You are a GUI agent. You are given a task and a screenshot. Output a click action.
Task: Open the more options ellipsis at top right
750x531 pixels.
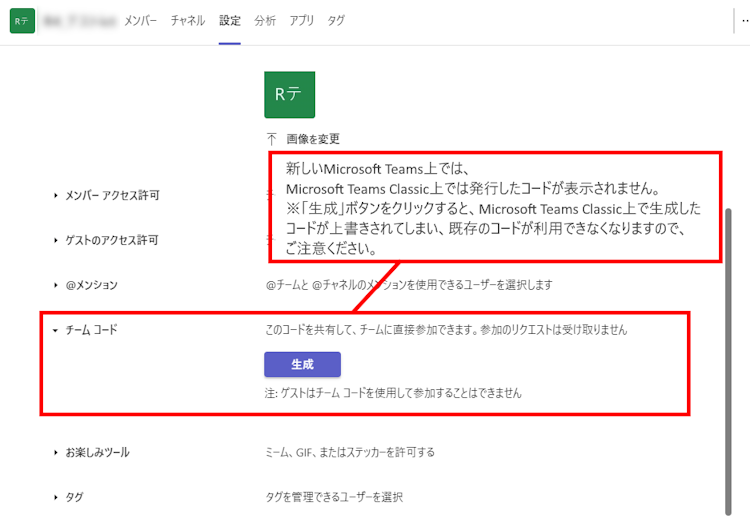[744, 21]
